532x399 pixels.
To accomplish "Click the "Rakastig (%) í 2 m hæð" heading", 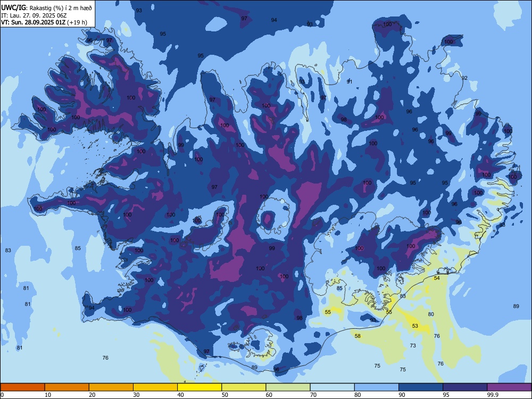I will tap(61, 8).
